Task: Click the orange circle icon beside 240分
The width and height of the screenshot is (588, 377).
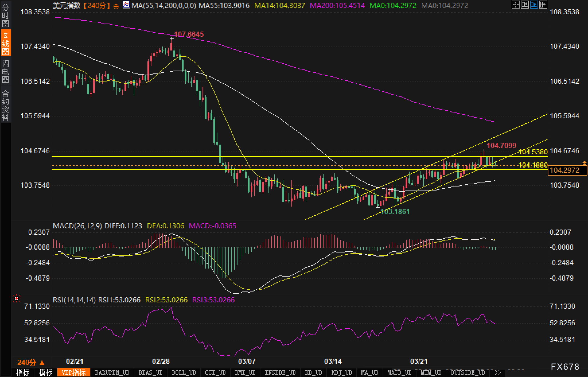Action: click(116, 6)
